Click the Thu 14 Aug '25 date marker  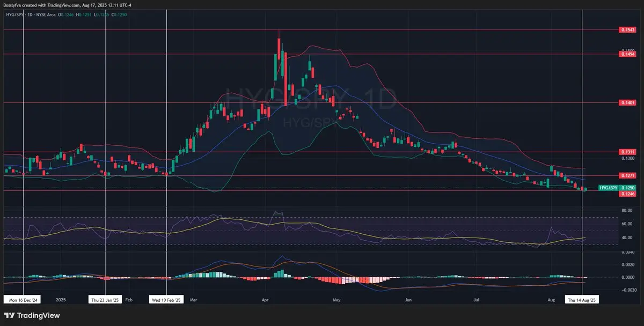click(x=582, y=300)
